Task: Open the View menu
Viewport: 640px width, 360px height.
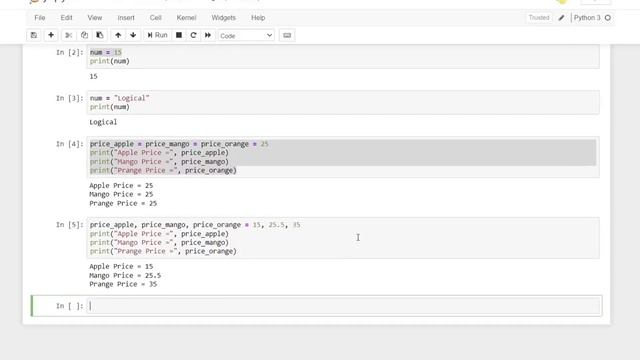Action: [95, 18]
